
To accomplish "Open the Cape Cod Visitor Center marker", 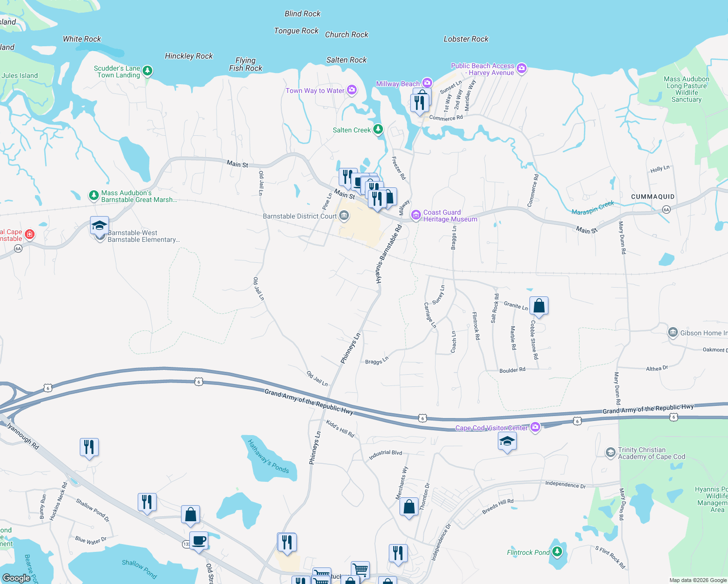I will [x=535, y=426].
